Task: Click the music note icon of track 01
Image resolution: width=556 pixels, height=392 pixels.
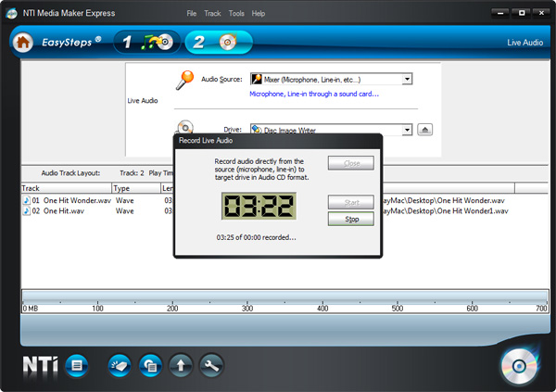Action: click(26, 200)
